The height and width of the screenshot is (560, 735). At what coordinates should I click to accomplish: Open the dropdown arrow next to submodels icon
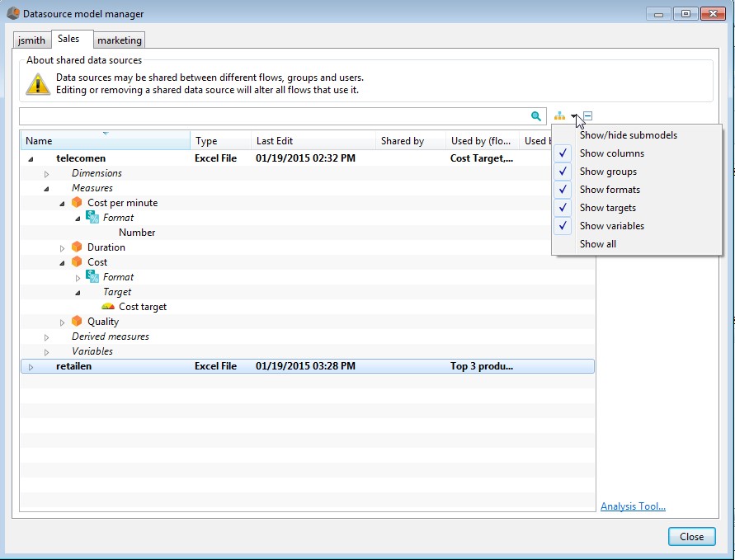point(574,116)
